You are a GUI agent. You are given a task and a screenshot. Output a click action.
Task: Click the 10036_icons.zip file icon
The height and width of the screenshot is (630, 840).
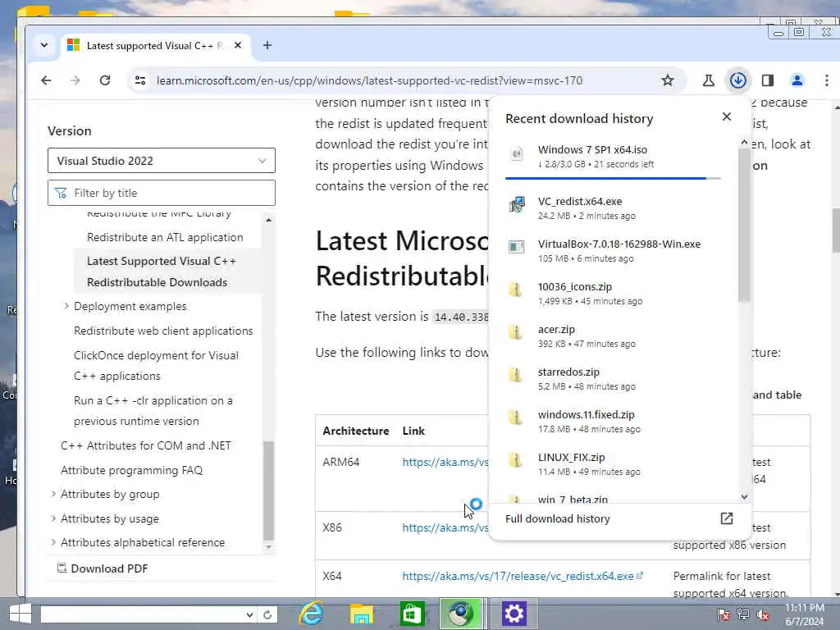[515, 290]
